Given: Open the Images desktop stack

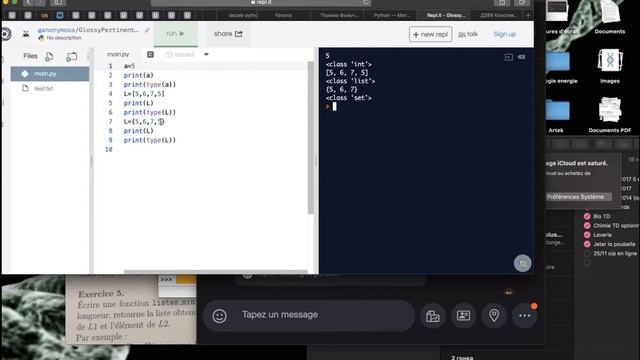Looking at the screenshot, I should (610, 66).
